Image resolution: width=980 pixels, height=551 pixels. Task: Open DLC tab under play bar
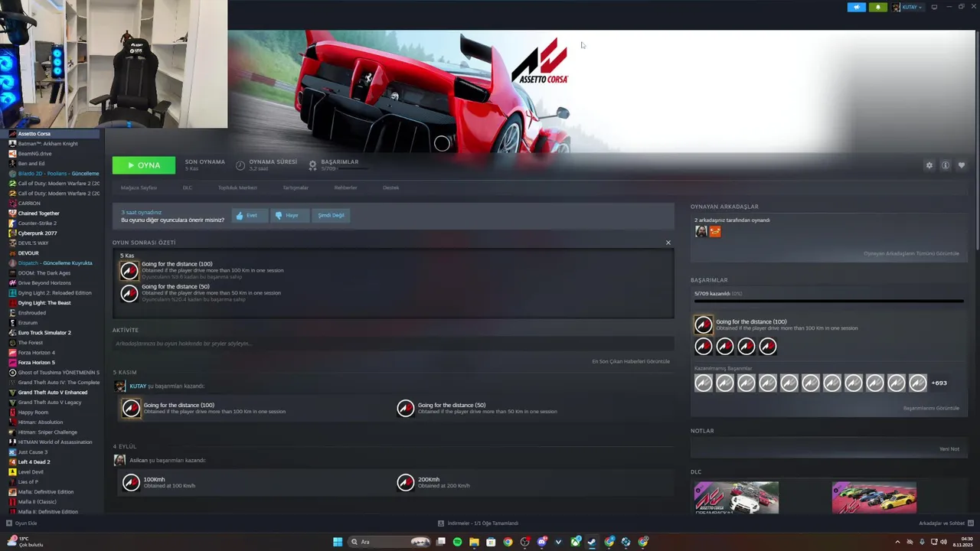tap(188, 187)
